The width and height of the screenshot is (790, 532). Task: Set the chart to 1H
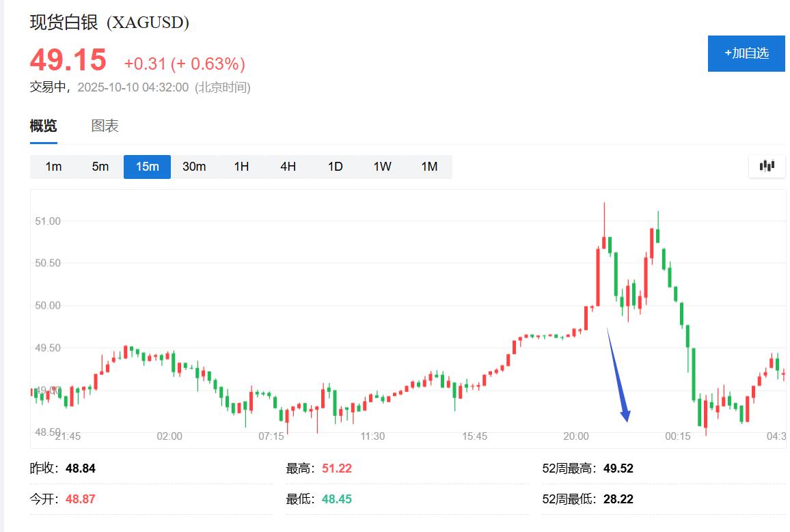tap(241, 167)
